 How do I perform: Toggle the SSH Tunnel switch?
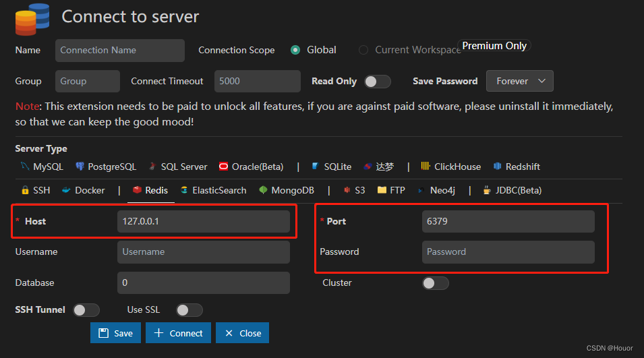(86, 310)
